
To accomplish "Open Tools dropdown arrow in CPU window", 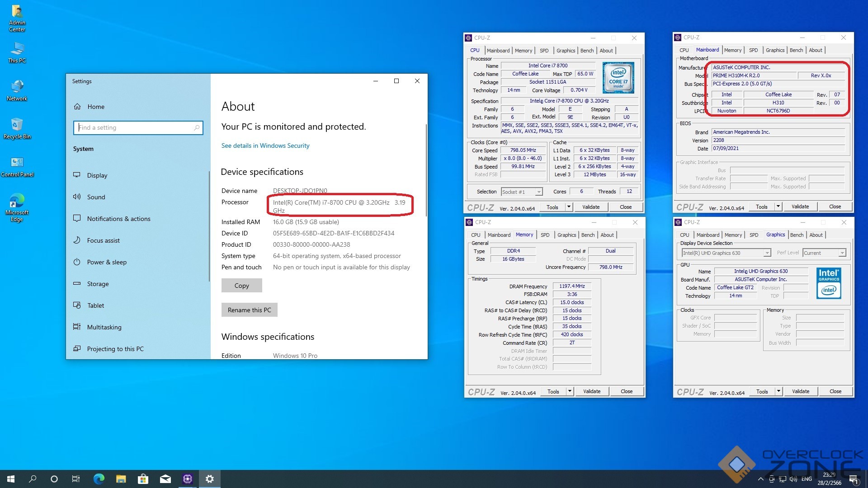I will (x=569, y=207).
